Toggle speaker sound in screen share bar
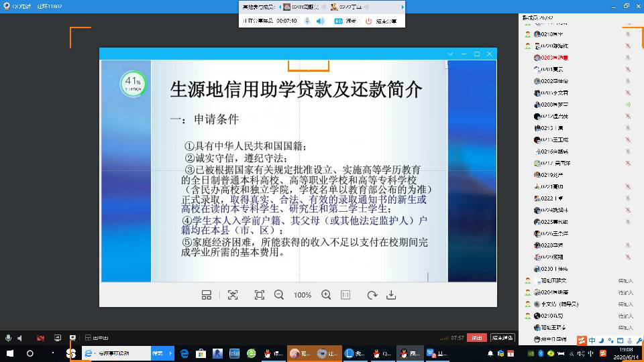644x362 pixels. point(320,21)
